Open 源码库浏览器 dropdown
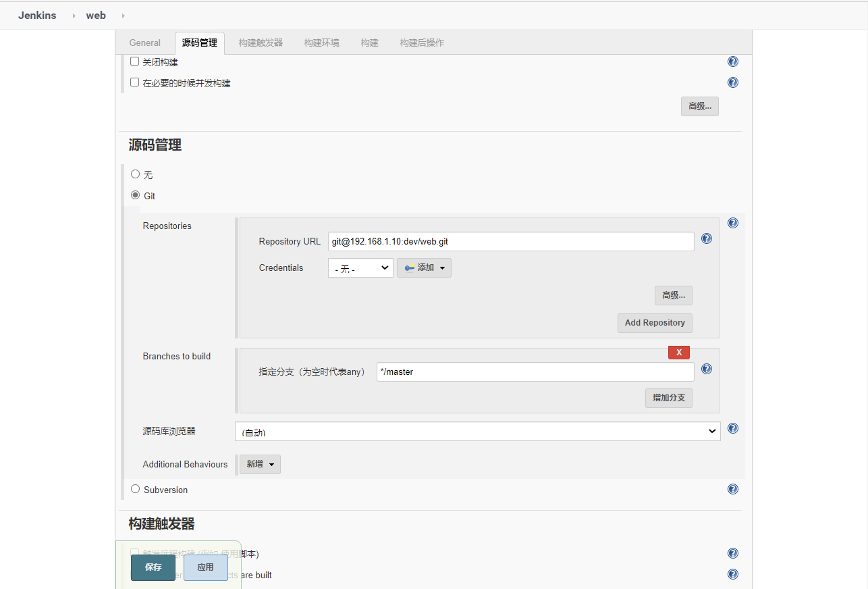The height and width of the screenshot is (589, 868). (x=477, y=432)
